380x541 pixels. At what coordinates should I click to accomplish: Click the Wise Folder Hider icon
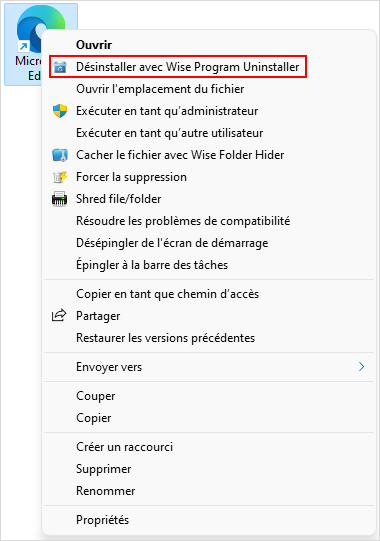point(60,155)
